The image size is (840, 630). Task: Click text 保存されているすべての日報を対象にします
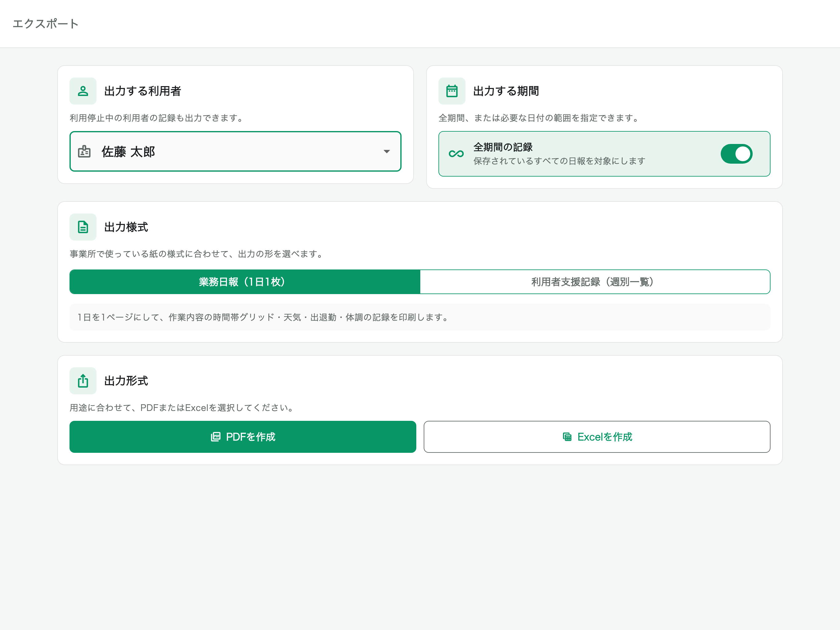click(x=559, y=161)
